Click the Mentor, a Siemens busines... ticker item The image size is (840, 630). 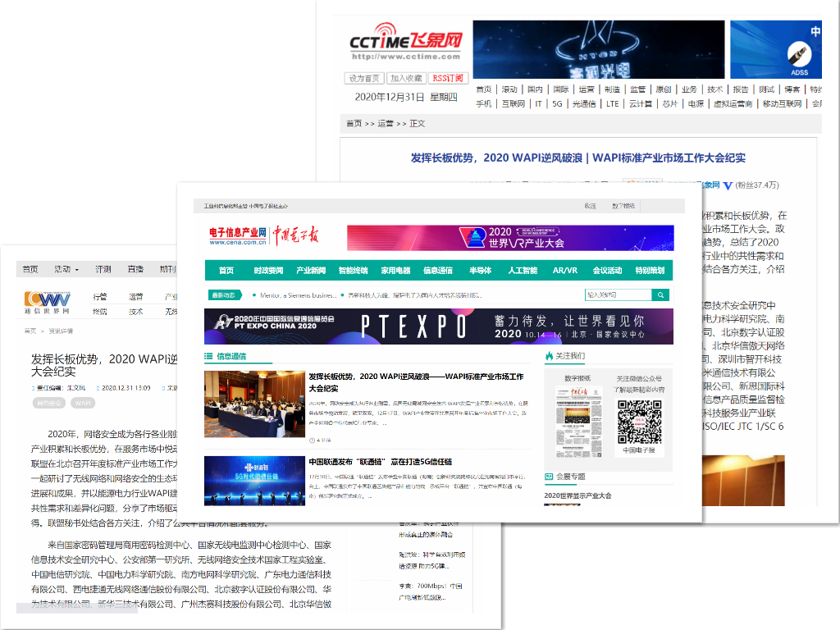[299, 295]
